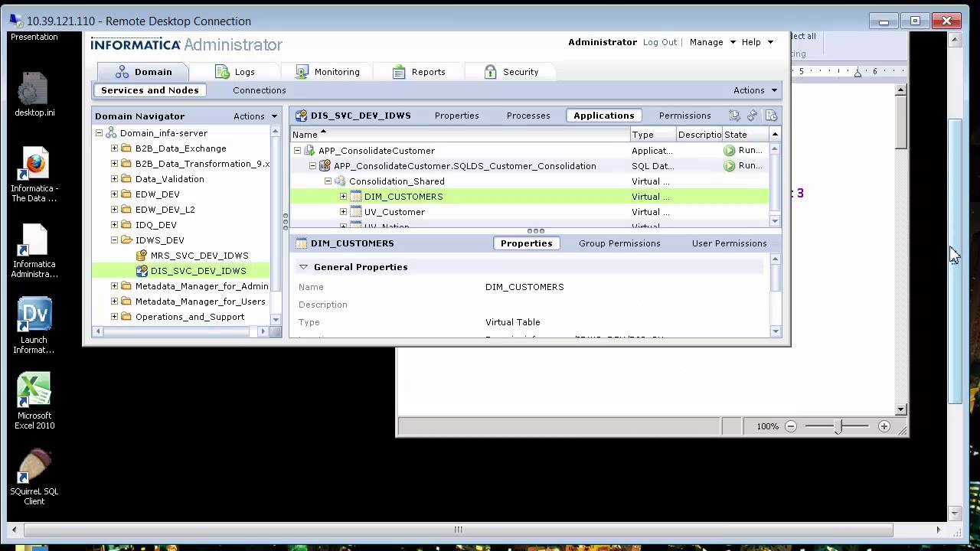Select MRS_SVC_DEV_IDWS service icon
980x551 pixels.
coord(142,256)
